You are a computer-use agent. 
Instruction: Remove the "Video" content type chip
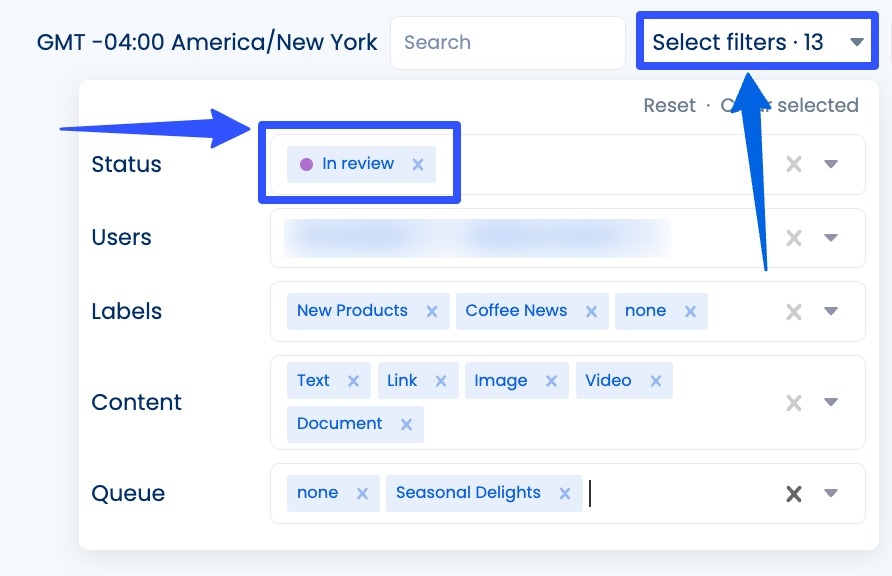[x=656, y=380]
